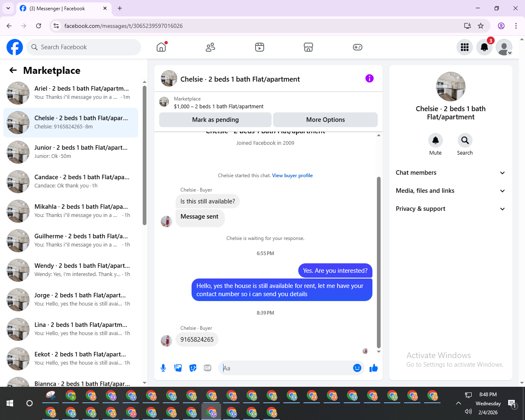Expand the Privacy & support section
The width and height of the screenshot is (525, 420).
click(x=450, y=209)
